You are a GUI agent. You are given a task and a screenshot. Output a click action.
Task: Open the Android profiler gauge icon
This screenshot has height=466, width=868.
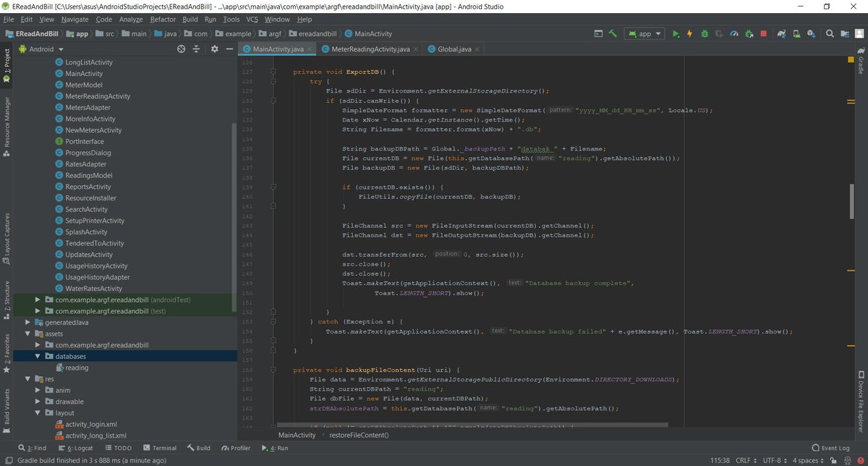click(x=734, y=33)
